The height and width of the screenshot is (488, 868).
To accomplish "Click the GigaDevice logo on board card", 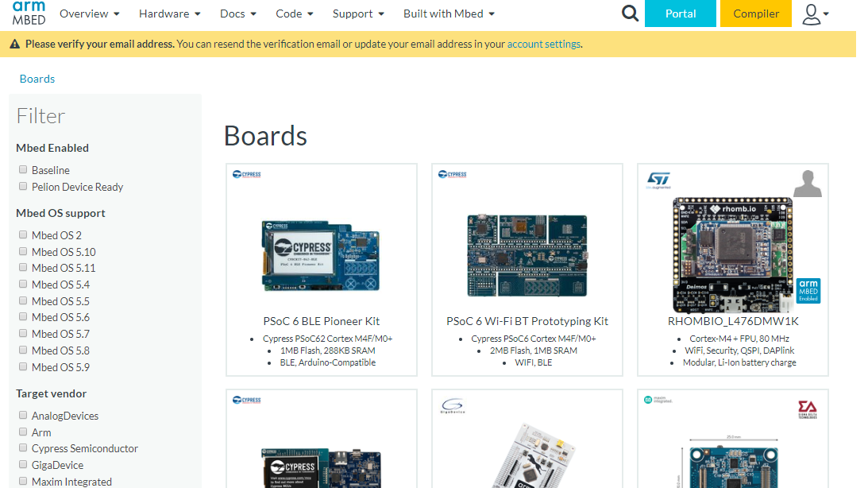I will click(453, 407).
